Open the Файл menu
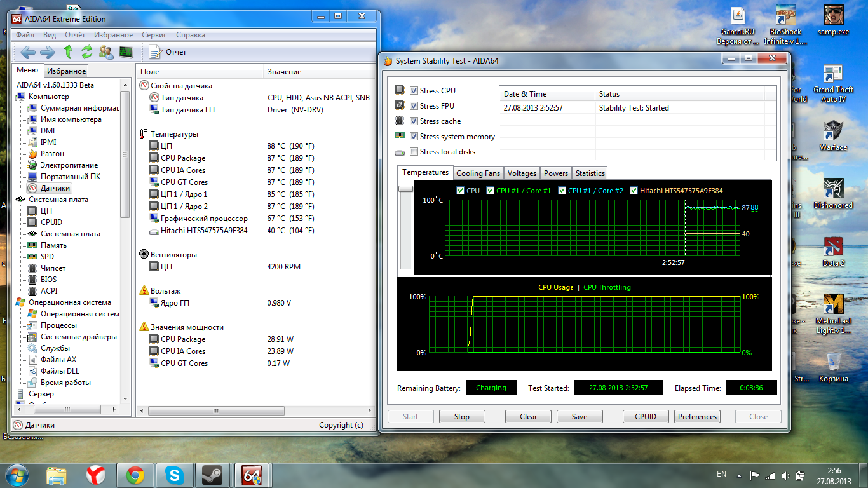 coord(25,35)
